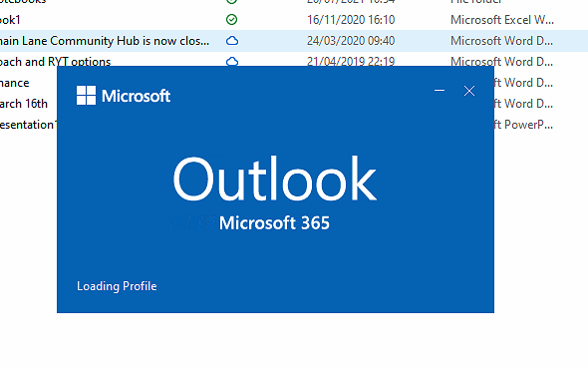Click the Microsoft Excel W... type cell

(x=502, y=20)
